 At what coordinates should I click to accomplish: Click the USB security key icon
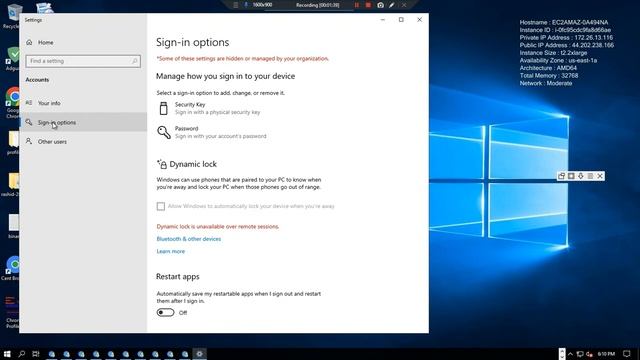[x=164, y=108]
